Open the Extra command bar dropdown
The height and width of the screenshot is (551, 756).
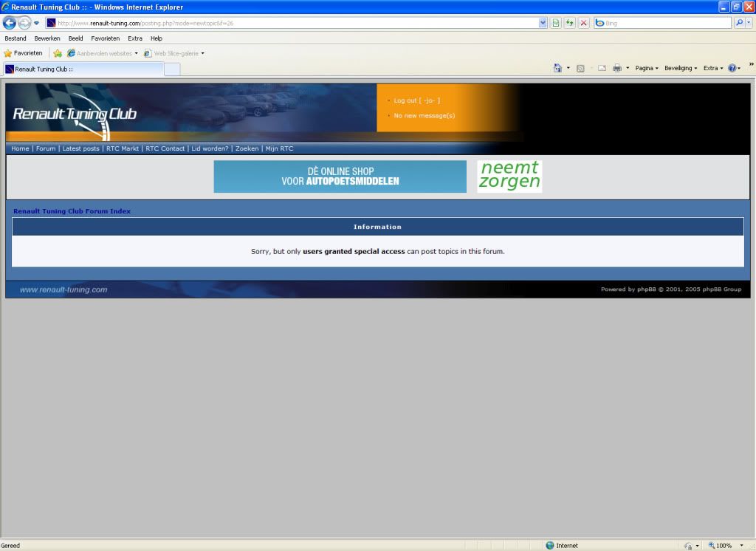[x=713, y=68]
